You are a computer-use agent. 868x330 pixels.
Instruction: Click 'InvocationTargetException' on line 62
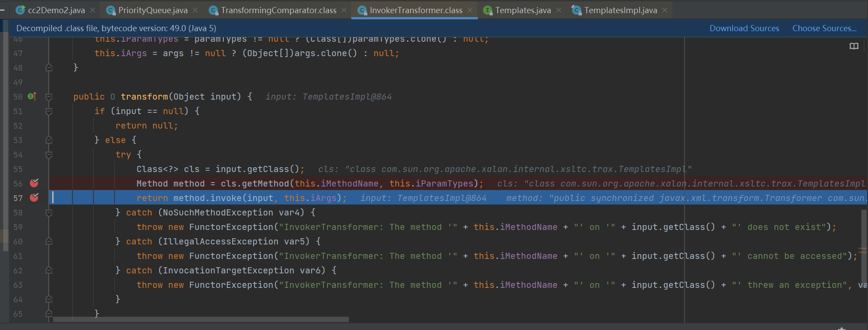[229, 270]
